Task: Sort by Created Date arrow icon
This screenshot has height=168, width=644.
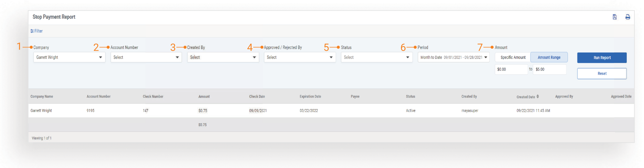Action: [537, 96]
